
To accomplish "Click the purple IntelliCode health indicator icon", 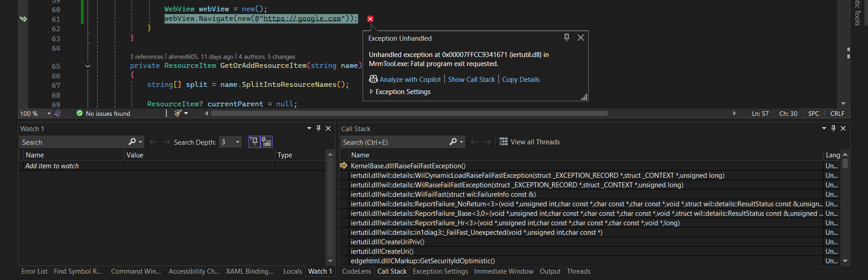I will pos(57,114).
